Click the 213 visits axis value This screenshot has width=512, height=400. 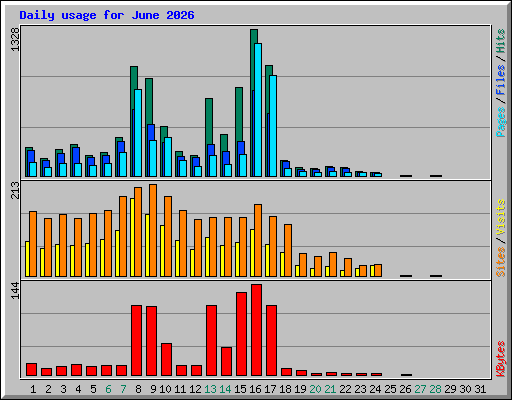pos(15,190)
